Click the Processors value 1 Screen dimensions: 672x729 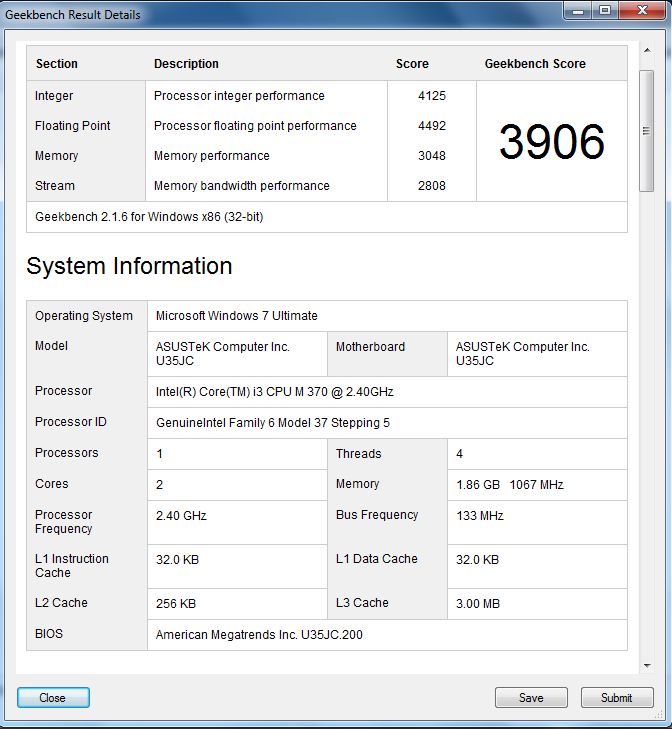(160, 454)
